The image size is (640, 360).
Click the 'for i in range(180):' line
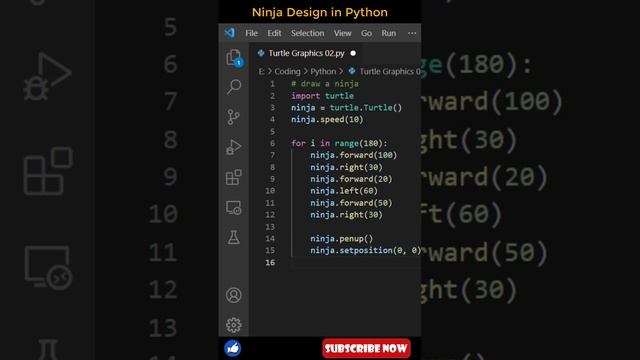pos(339,143)
